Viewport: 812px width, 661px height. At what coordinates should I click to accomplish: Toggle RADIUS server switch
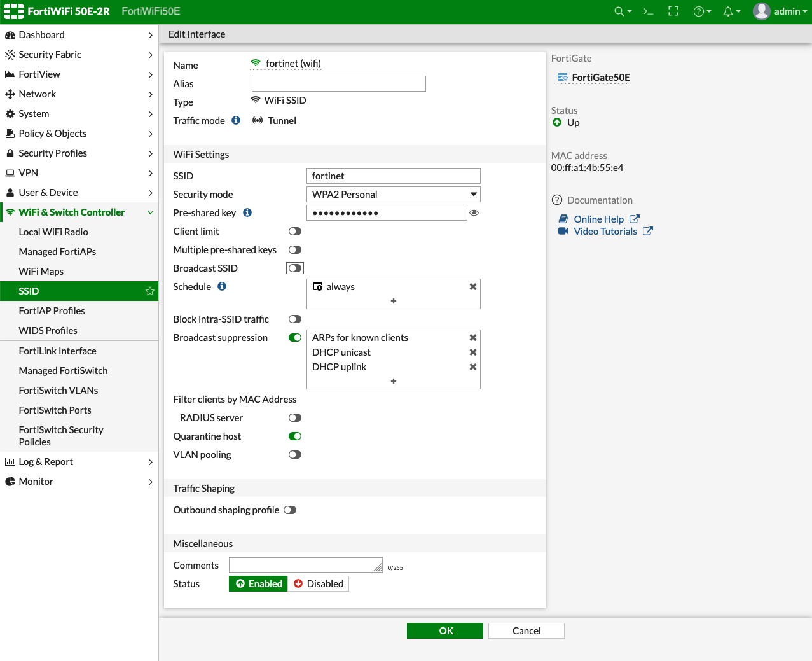click(x=295, y=418)
